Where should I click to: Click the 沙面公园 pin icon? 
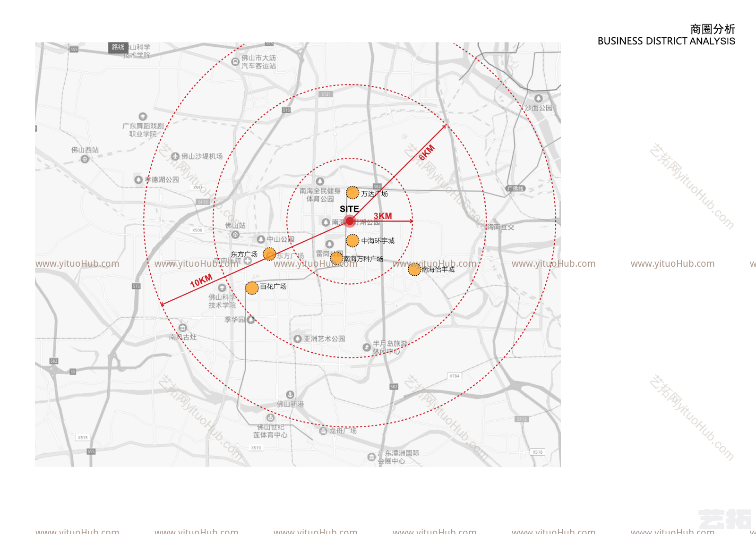click(538, 99)
